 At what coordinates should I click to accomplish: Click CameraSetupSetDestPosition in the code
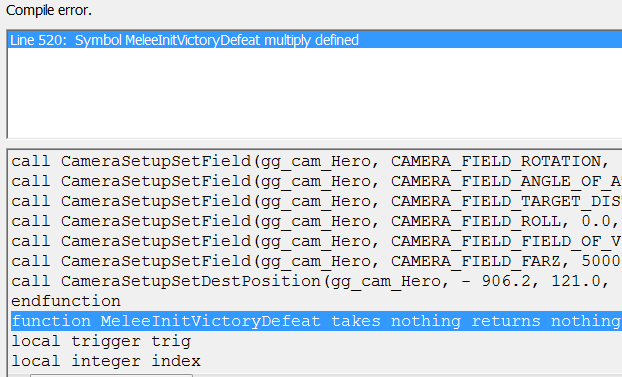point(191,281)
